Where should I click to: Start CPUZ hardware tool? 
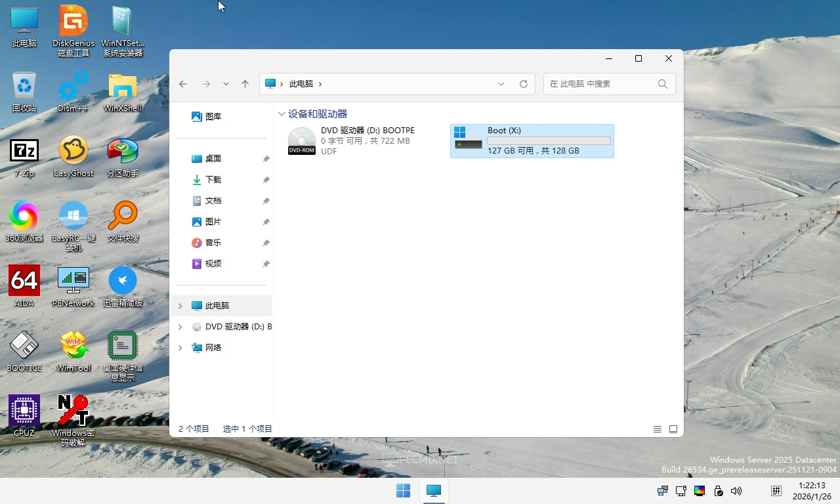coord(24,411)
